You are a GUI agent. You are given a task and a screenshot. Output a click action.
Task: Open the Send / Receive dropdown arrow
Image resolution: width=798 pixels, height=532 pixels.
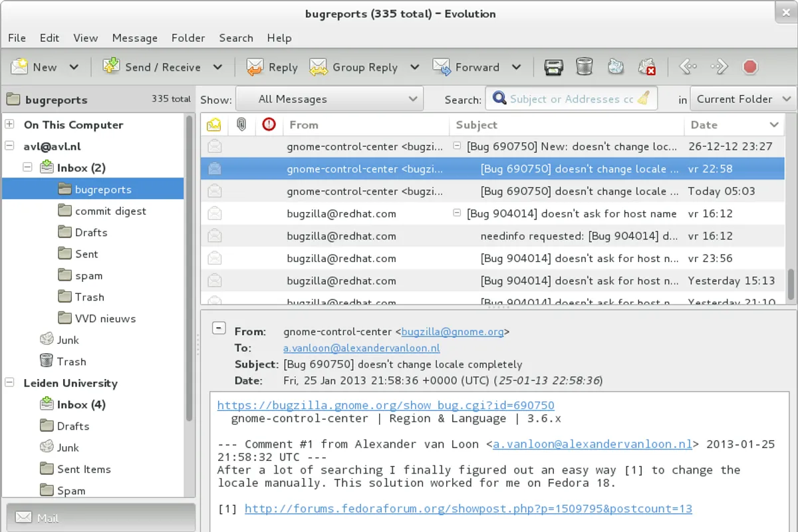click(x=217, y=67)
